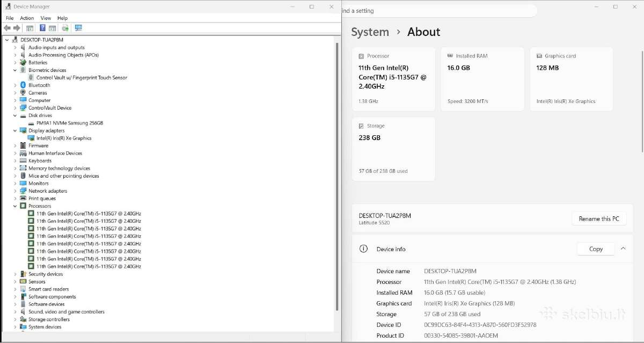Image resolution: width=644 pixels, height=343 pixels.
Task: Click the Rename this PC button
Action: pyautogui.click(x=599, y=218)
